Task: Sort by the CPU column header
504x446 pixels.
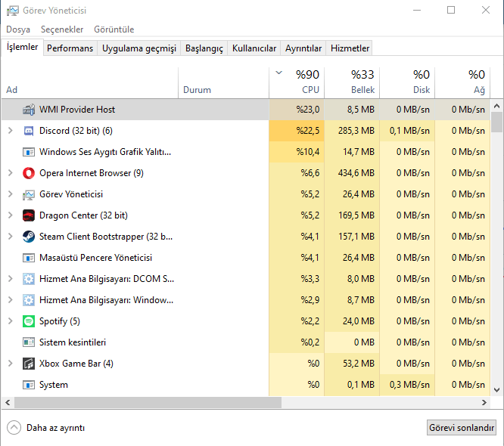Action: click(x=297, y=82)
